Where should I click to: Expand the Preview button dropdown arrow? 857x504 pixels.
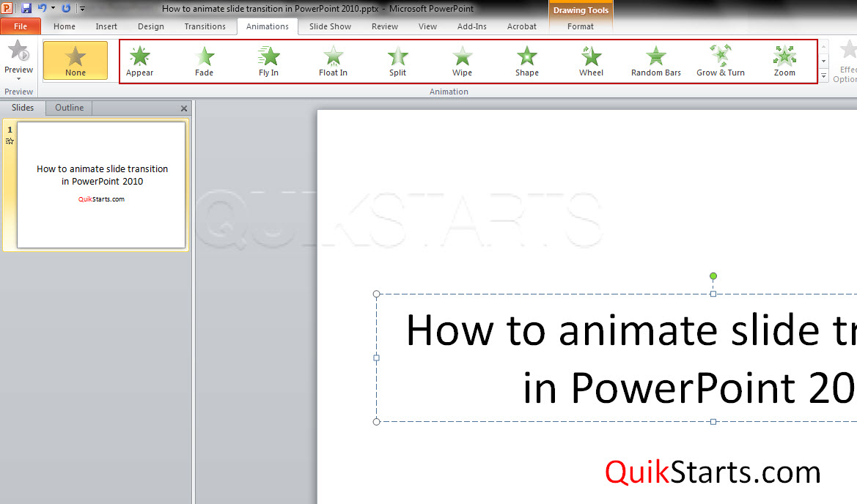[18, 79]
